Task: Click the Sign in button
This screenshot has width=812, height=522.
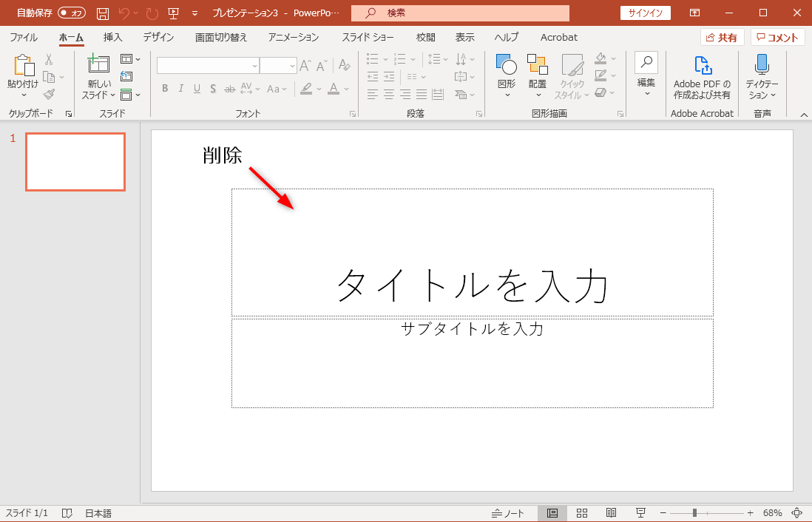Action: coord(646,13)
